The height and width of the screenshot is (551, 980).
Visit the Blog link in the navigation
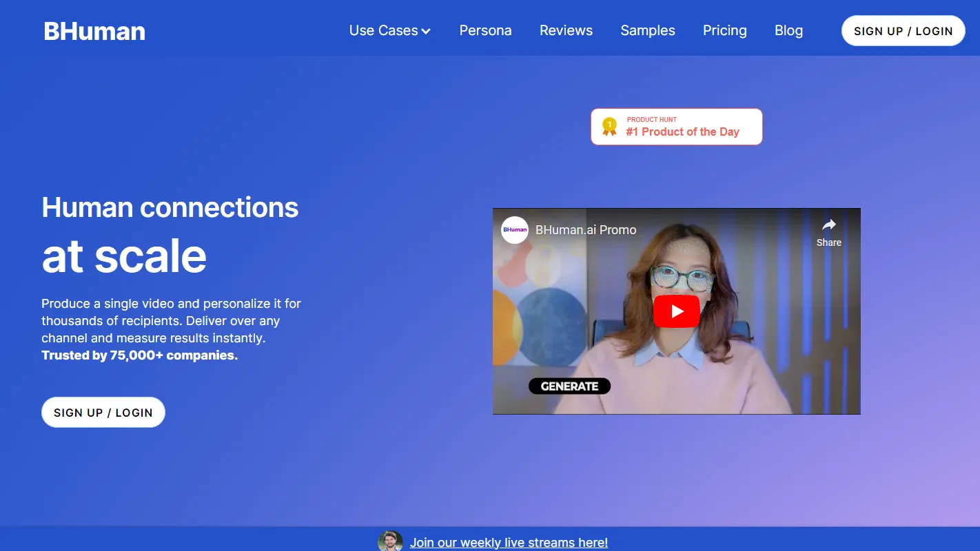788,30
